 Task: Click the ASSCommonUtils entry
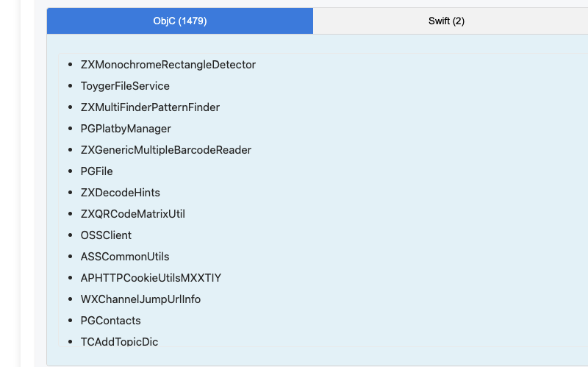pos(125,257)
